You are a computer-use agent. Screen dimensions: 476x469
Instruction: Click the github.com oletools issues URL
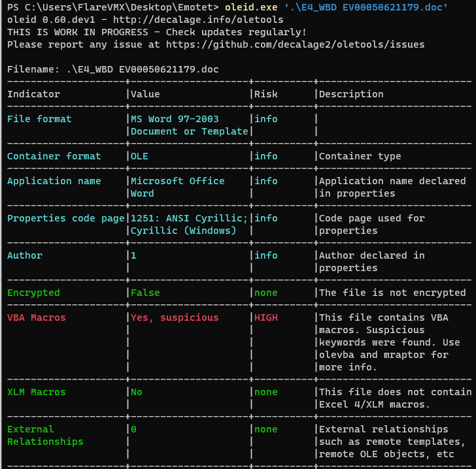pos(295,44)
